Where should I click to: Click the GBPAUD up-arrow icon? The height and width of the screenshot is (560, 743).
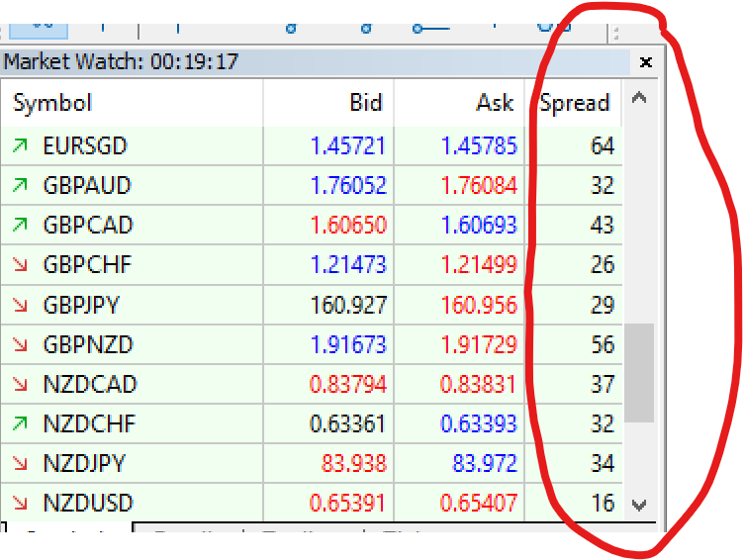coord(20,185)
